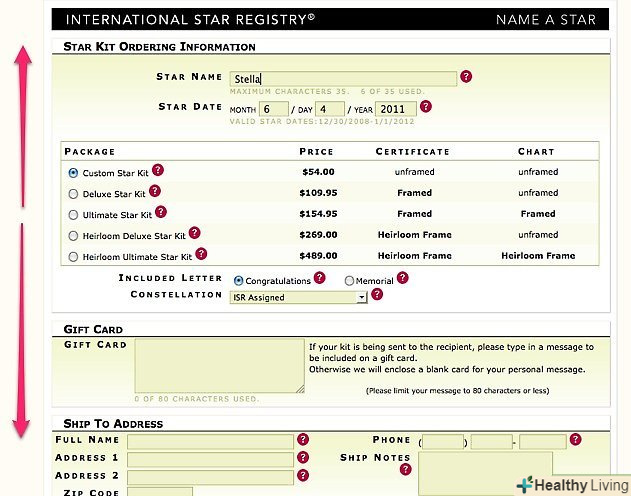Screen dimensions: 631x496
Task: Click help icon beside Ultimate Star Kit
Action: click(x=161, y=212)
